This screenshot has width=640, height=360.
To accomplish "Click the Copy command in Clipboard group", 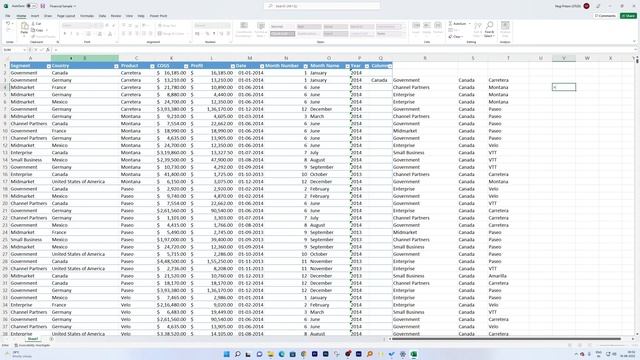I will tap(37, 30).
